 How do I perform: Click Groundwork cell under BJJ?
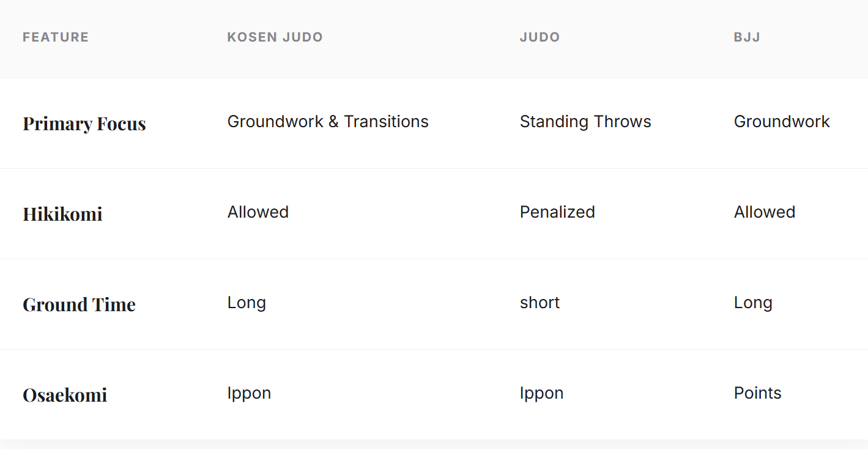tap(782, 122)
